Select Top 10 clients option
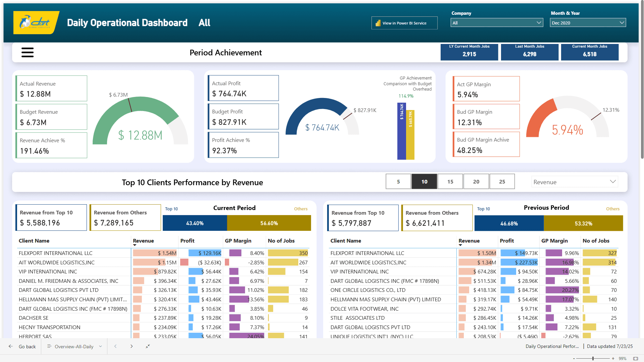644x362 pixels. (424, 182)
